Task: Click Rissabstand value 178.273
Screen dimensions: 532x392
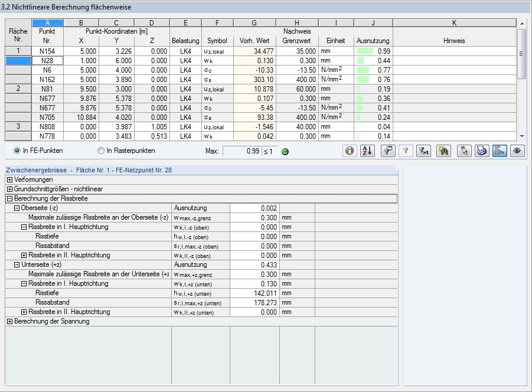Action: pyautogui.click(x=255, y=302)
